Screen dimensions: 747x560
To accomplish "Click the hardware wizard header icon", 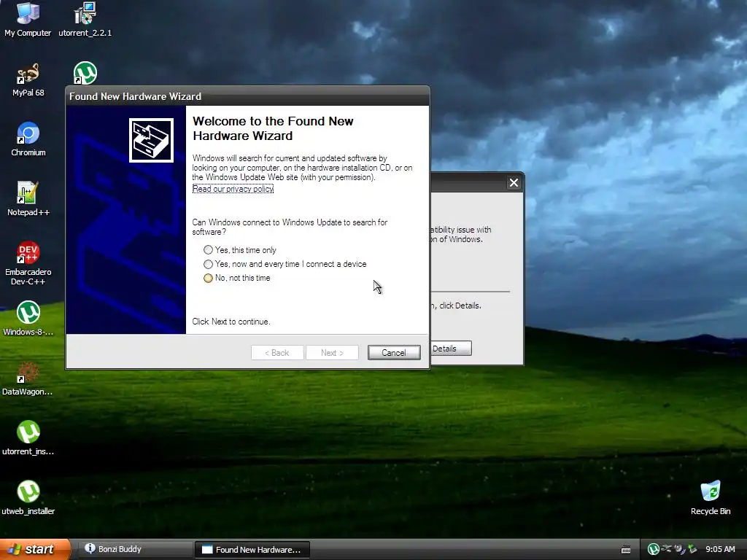I will tap(151, 140).
